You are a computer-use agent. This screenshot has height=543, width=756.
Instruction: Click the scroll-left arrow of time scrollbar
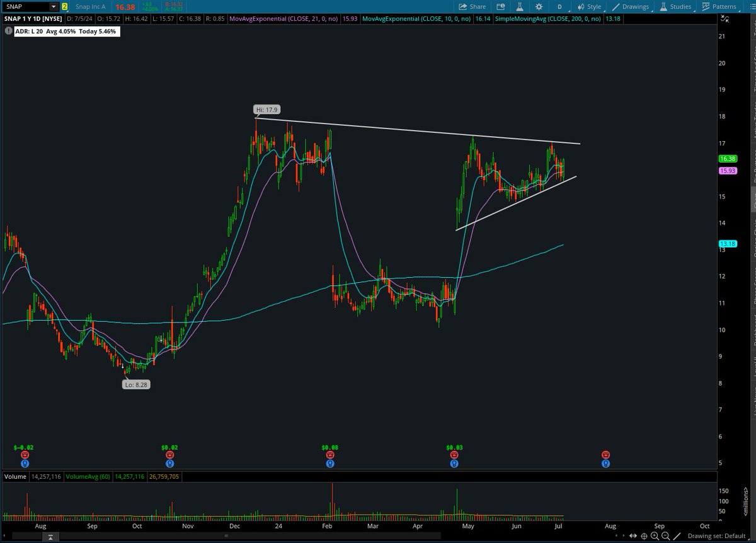pos(4,537)
